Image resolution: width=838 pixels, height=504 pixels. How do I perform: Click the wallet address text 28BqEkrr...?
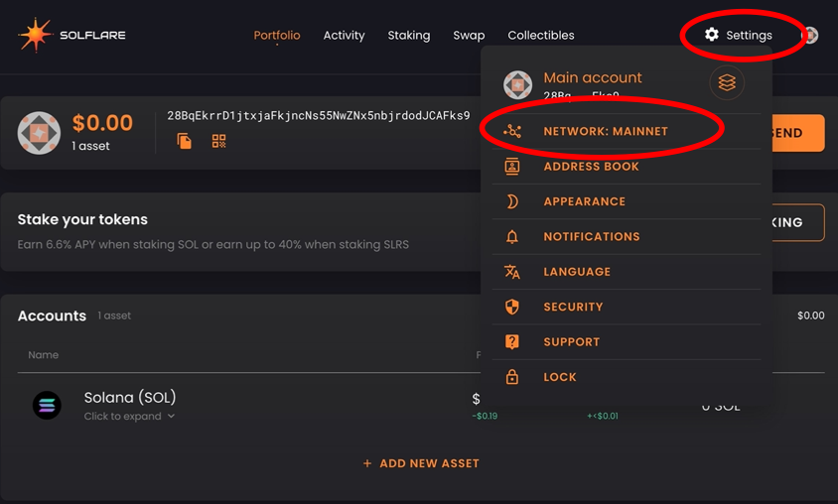(319, 115)
